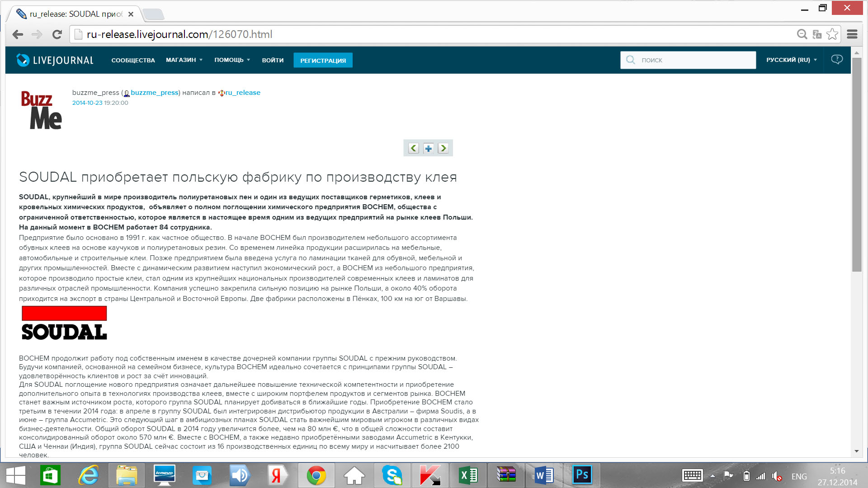Click the РЕГИСТРАЦИЯ button
The image size is (868, 488).
[x=323, y=60]
